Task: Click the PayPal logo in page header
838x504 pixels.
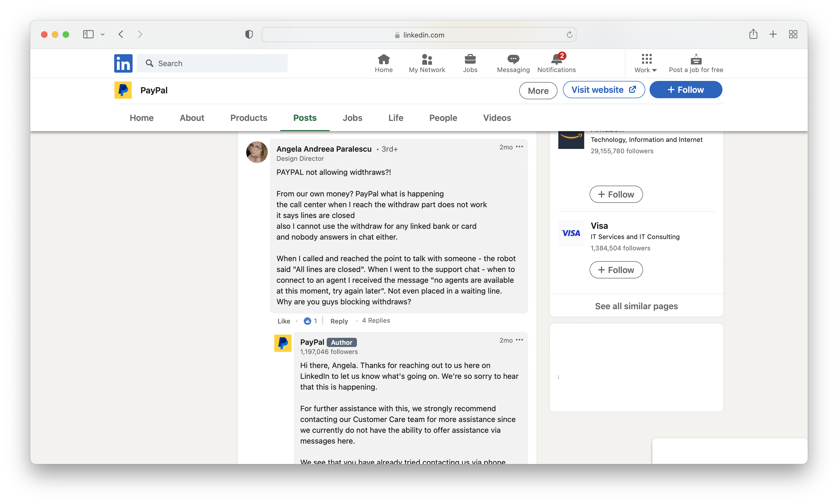Action: click(x=123, y=90)
